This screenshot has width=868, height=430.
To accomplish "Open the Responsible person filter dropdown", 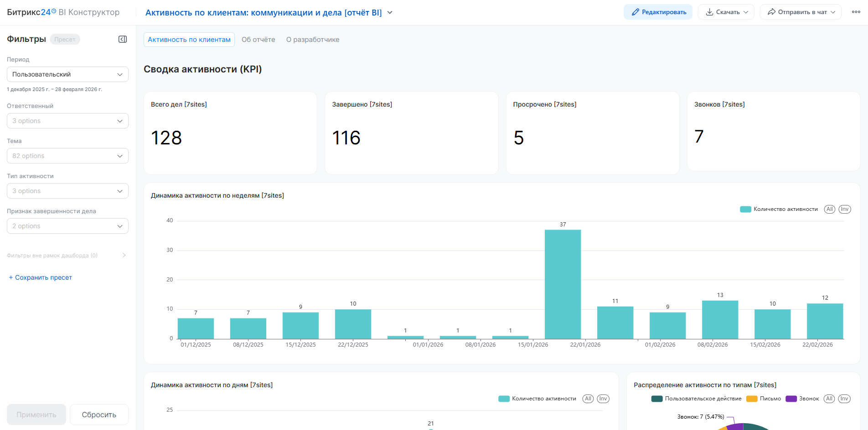I will pos(67,121).
